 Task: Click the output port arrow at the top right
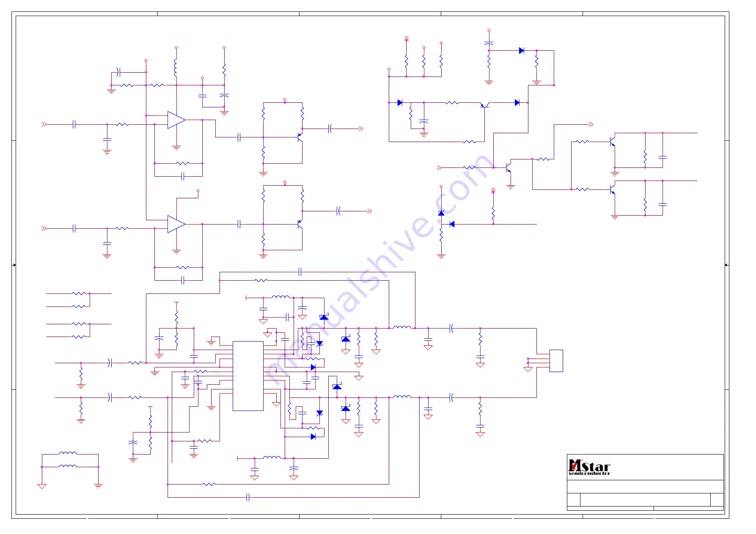(x=591, y=124)
